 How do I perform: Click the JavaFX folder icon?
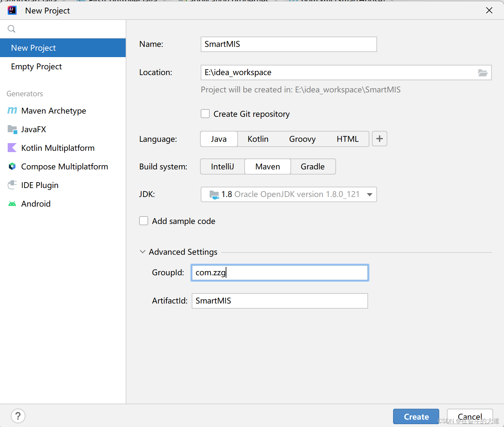pyautogui.click(x=12, y=129)
